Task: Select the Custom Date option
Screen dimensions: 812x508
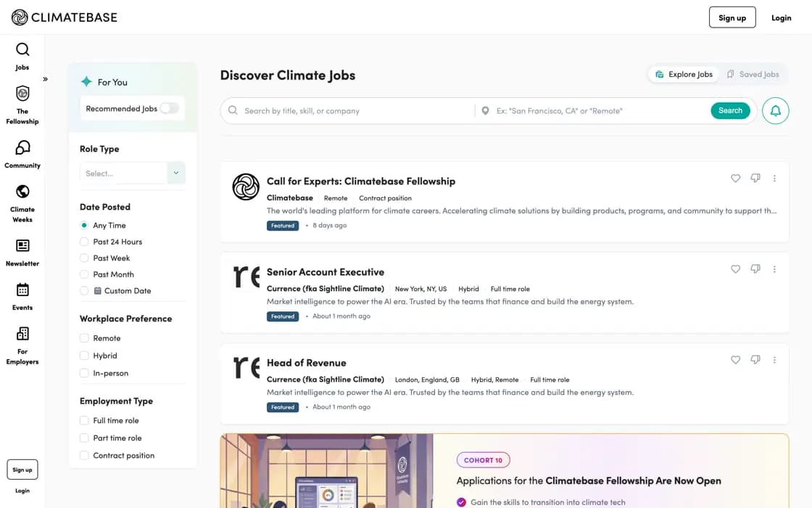Action: tap(84, 291)
